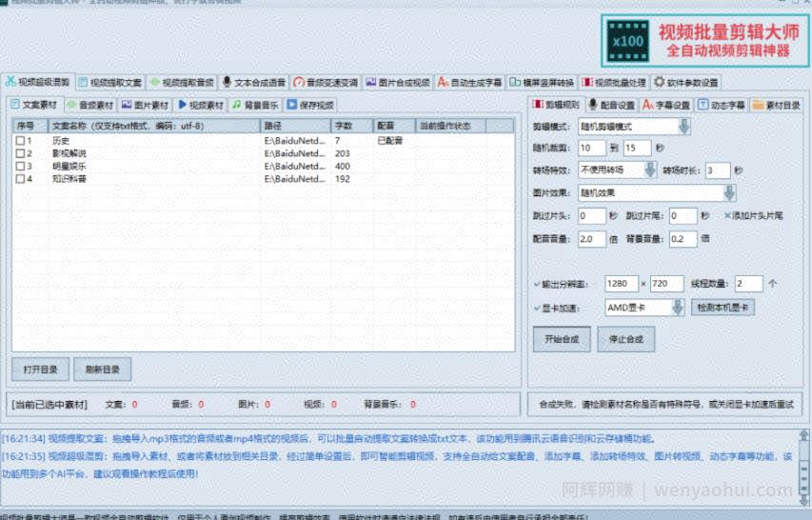Open the 视频素材 play-icon sub-tab
Viewport: 812px width, 520px height.
pyautogui.click(x=201, y=105)
